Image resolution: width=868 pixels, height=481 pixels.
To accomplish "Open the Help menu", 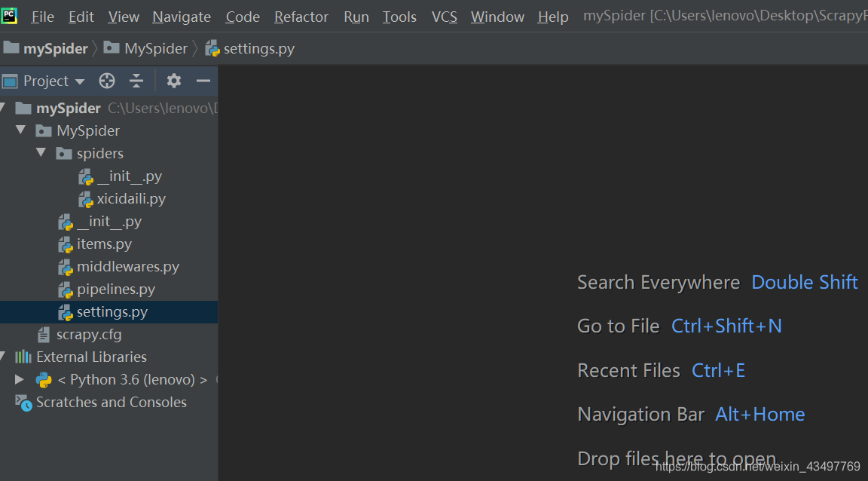I will tap(552, 17).
